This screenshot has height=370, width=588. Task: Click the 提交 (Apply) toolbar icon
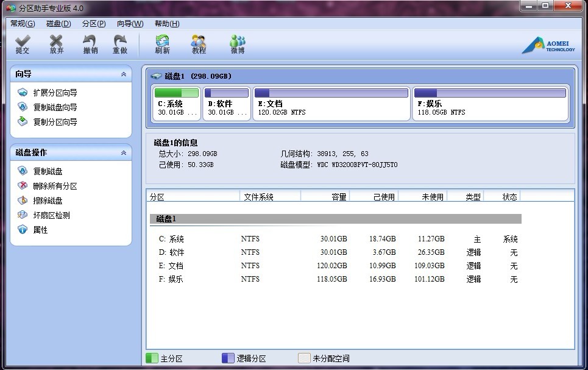click(x=23, y=44)
